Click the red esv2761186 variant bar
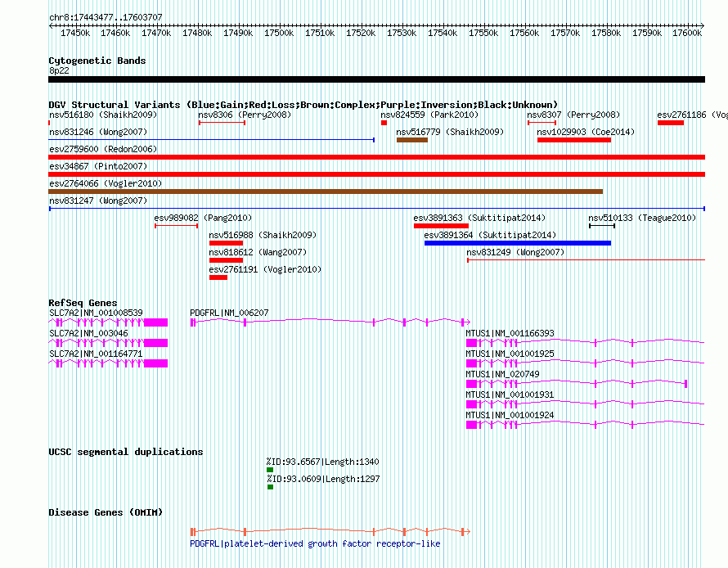Image resolution: width=728 pixels, height=568 pixels. point(670,123)
